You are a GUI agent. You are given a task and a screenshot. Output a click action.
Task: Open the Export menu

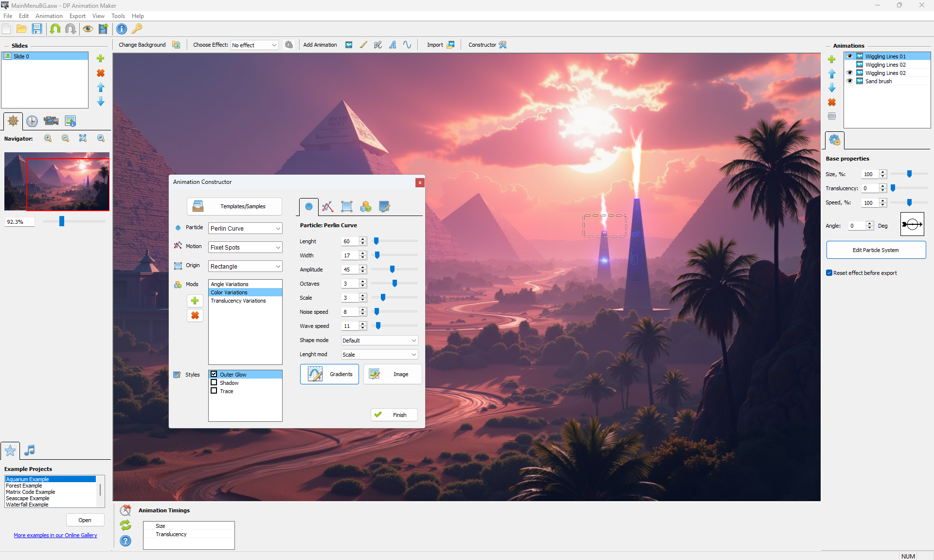[77, 16]
